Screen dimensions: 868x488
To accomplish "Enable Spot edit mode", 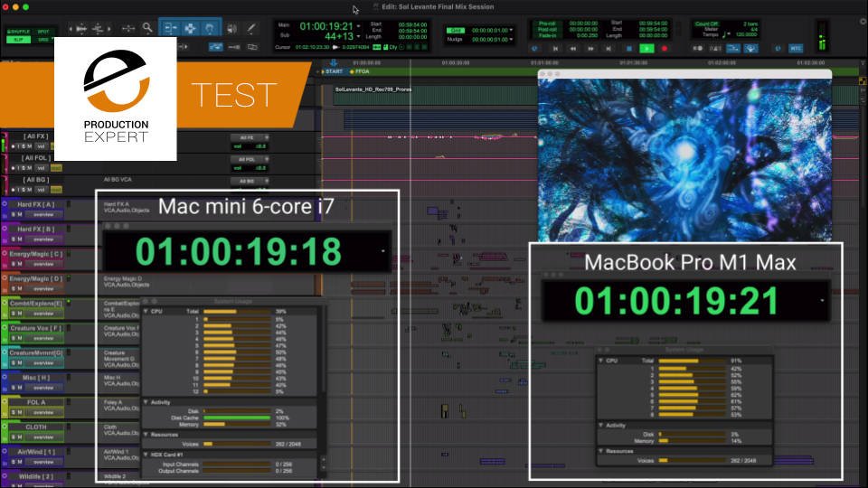I will click(x=42, y=32).
